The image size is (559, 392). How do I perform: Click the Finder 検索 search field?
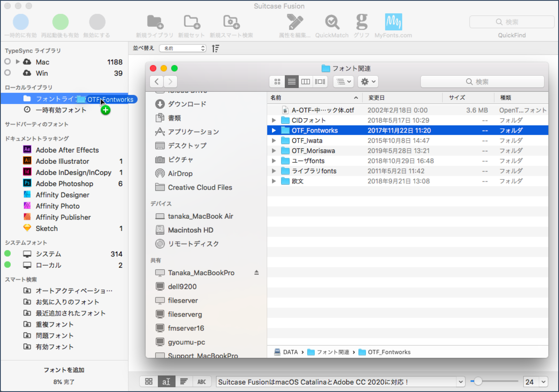(482, 82)
